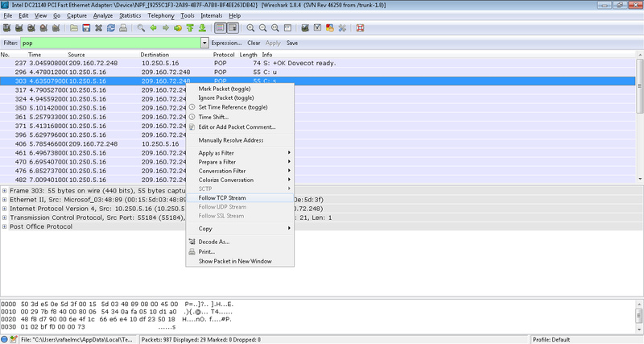Click the Save filter button
The image size is (644, 344).
coord(292,43)
